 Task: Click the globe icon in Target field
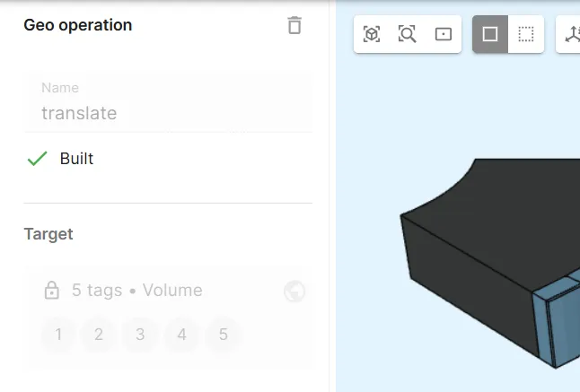pos(294,291)
